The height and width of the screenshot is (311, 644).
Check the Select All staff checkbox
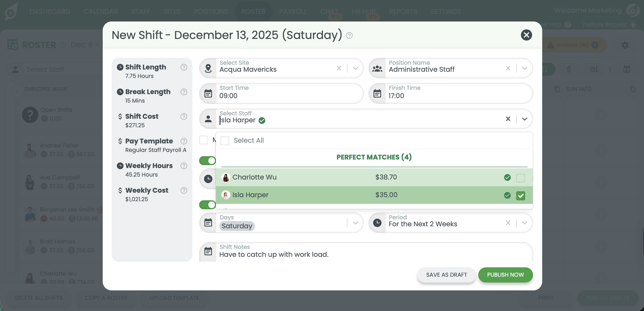click(x=225, y=141)
